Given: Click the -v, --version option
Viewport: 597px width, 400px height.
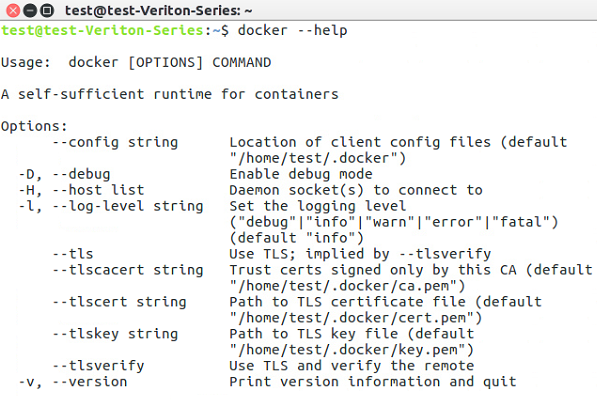Looking at the screenshot, I should [73, 382].
